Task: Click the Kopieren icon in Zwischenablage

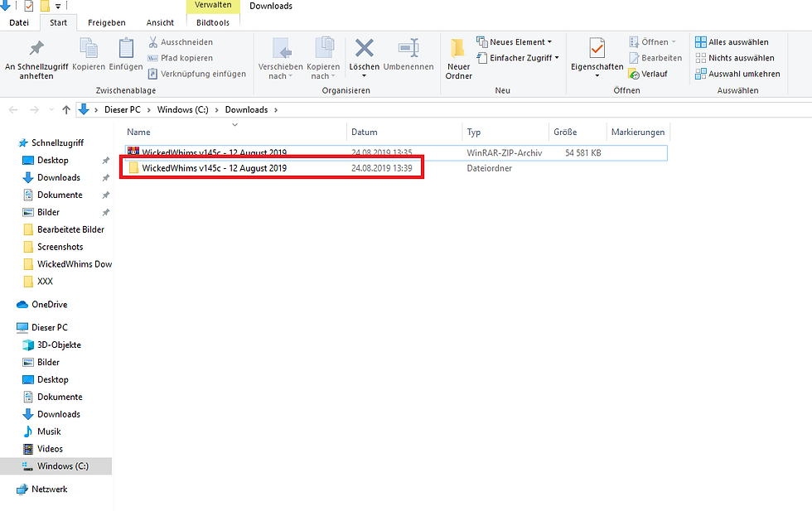Action: 89,48
